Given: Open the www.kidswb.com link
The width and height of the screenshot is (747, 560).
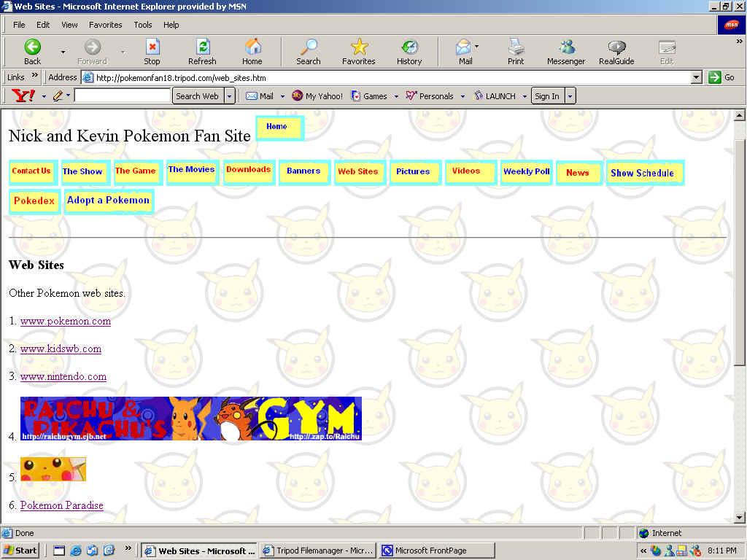Looking at the screenshot, I should point(61,349).
